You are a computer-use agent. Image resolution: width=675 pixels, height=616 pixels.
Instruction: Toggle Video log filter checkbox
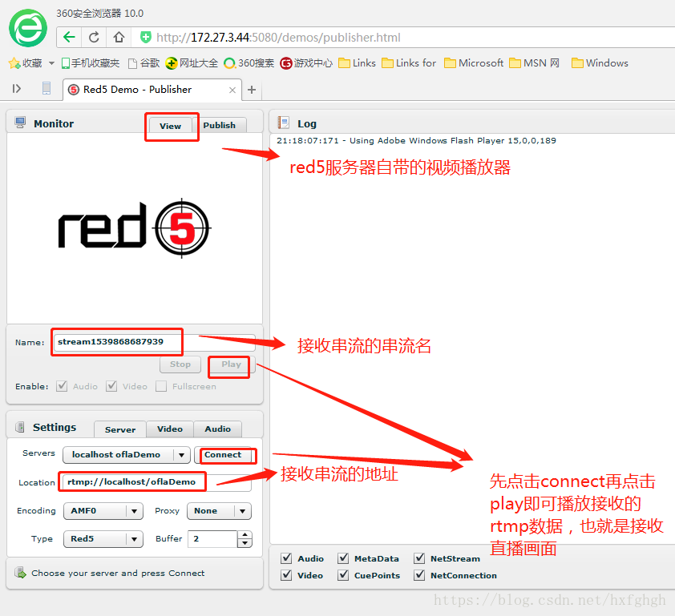(x=286, y=575)
